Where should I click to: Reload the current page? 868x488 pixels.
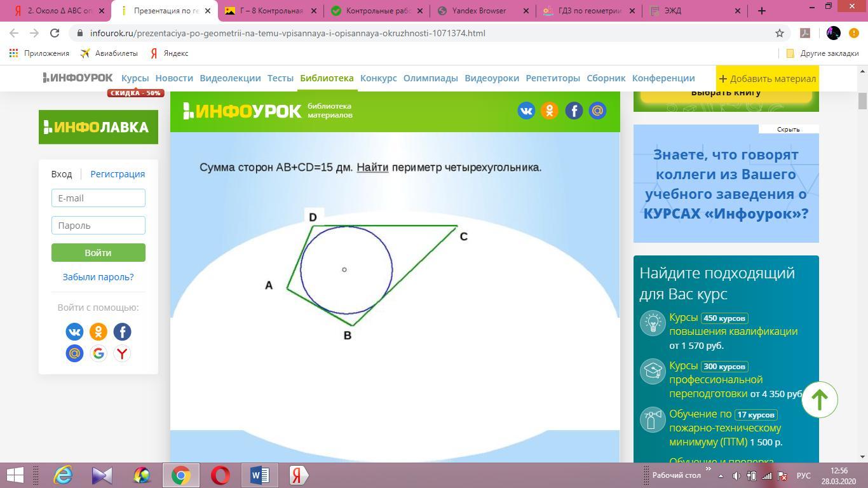coord(55,33)
